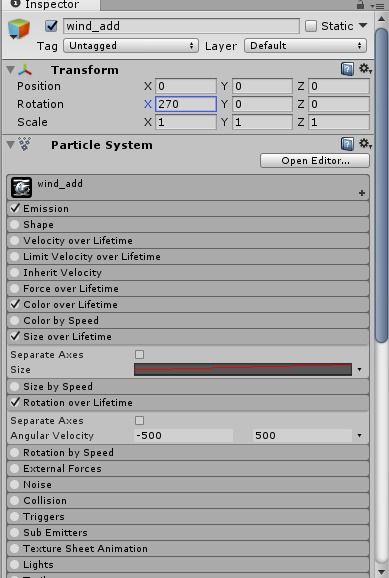Enable Force over Lifetime module
Screen dimensions: 389x578
[15, 288]
